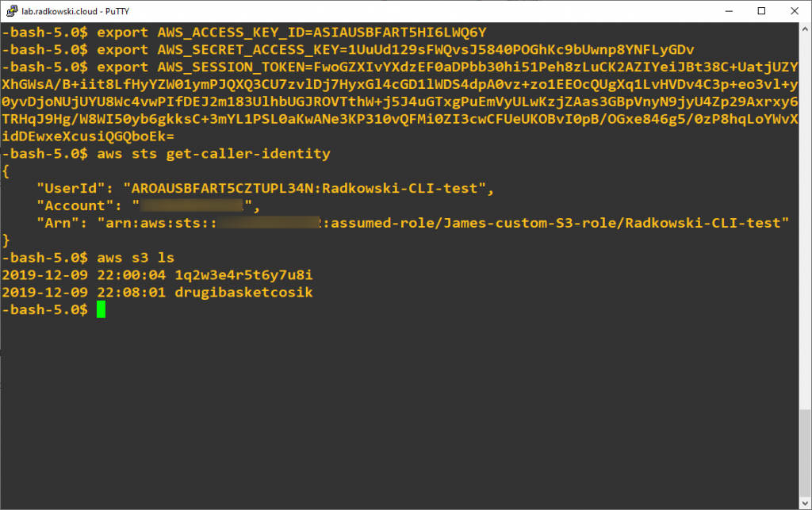Minimize the PuTTY window
The image size is (812, 510).
coord(729,11)
